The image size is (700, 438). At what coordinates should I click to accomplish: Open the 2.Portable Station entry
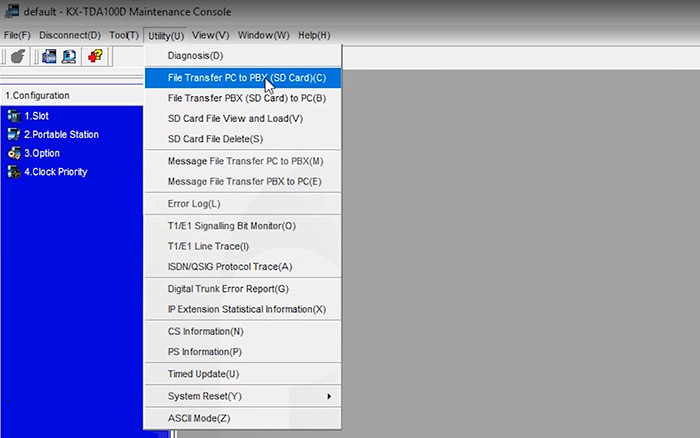[61, 134]
